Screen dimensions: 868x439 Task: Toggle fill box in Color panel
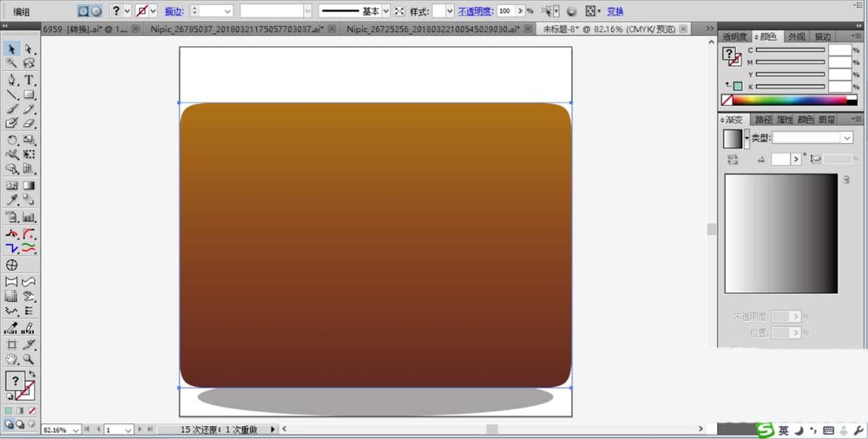pos(730,54)
